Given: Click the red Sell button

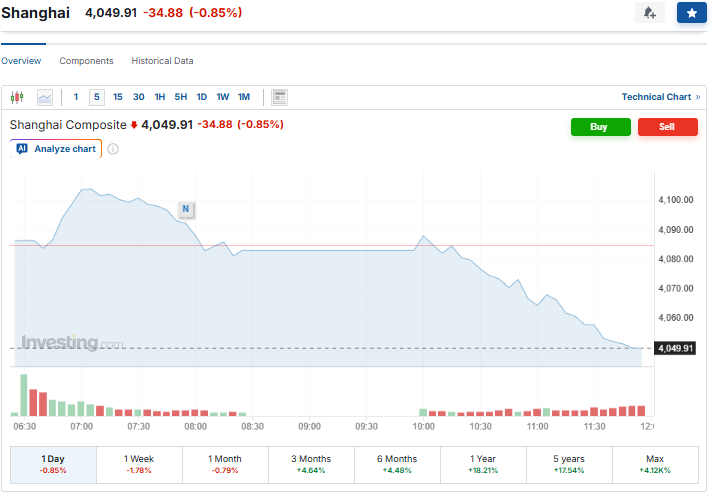Looking at the screenshot, I should click(x=668, y=127).
